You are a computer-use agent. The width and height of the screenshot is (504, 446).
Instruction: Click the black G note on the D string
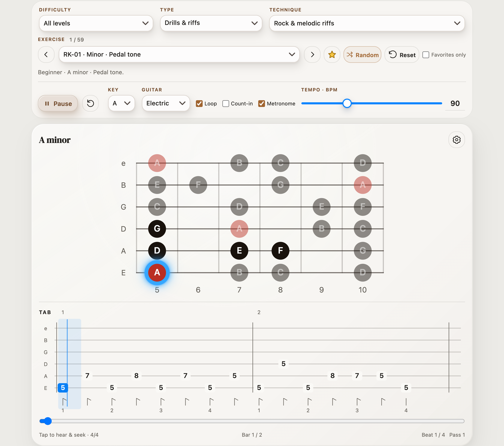[x=157, y=229]
